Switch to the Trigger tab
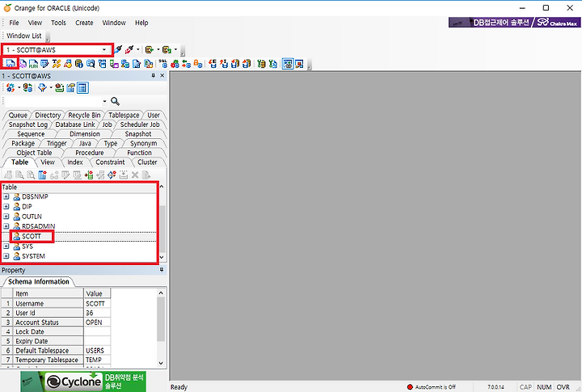Screen dimensions: 582x392 [x=57, y=143]
